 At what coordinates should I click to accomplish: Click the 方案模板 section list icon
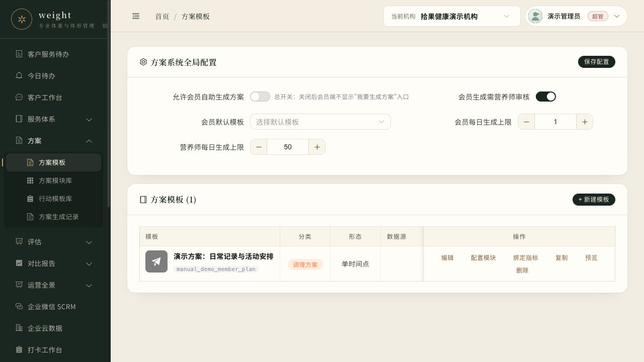point(143,200)
